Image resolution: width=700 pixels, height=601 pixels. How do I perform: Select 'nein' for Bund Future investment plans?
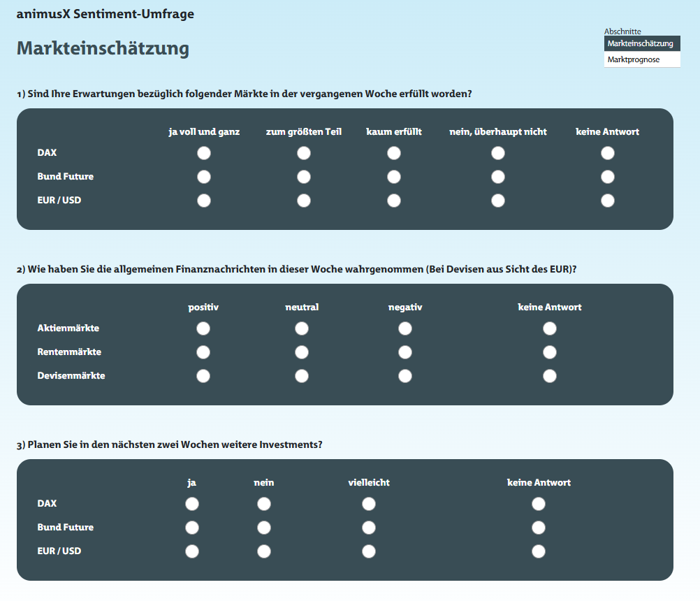[x=264, y=528]
